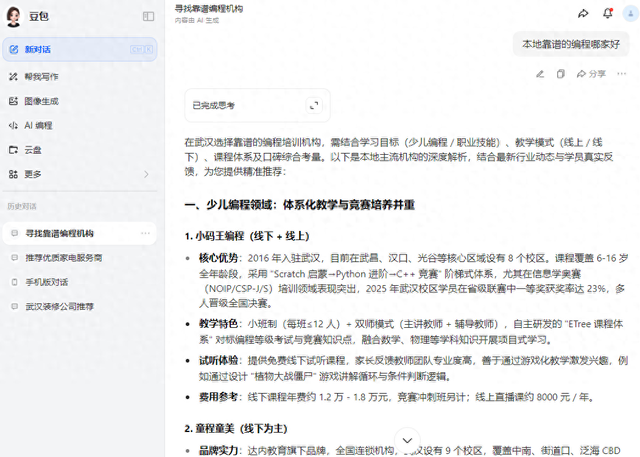Select history chat 武汉装修公司推荐

tap(80, 306)
